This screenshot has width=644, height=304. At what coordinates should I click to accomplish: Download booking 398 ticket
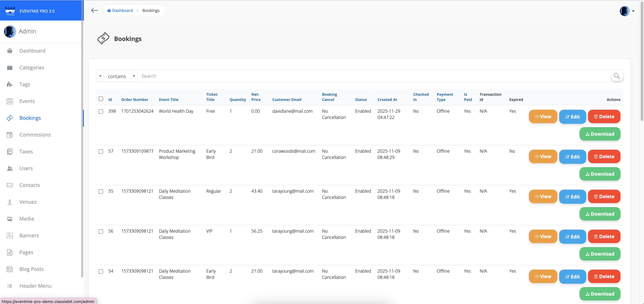pyautogui.click(x=600, y=134)
